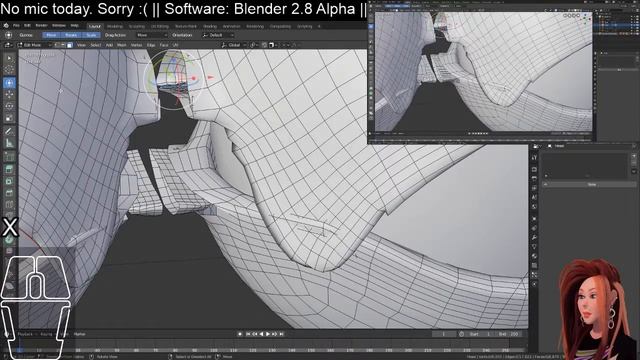This screenshot has height=360, width=640.
Task: Open the 3D viewport editor type menu
Action: click(x=9, y=45)
